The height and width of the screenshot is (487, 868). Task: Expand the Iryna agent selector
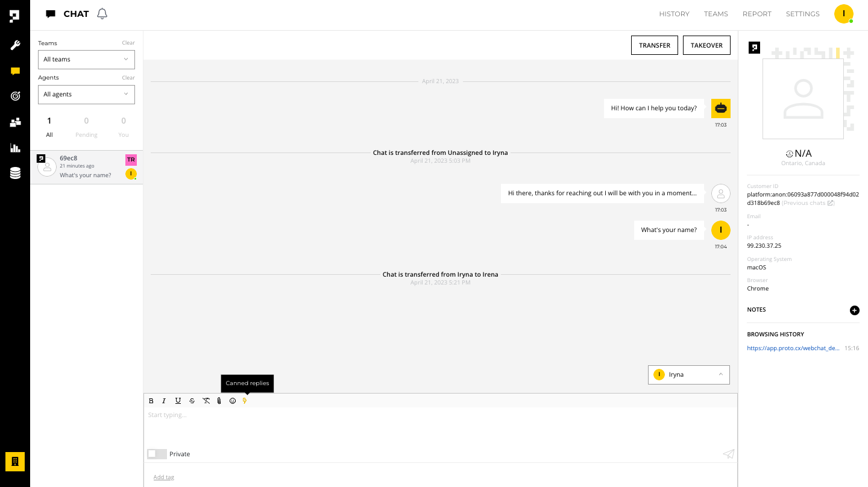689,374
